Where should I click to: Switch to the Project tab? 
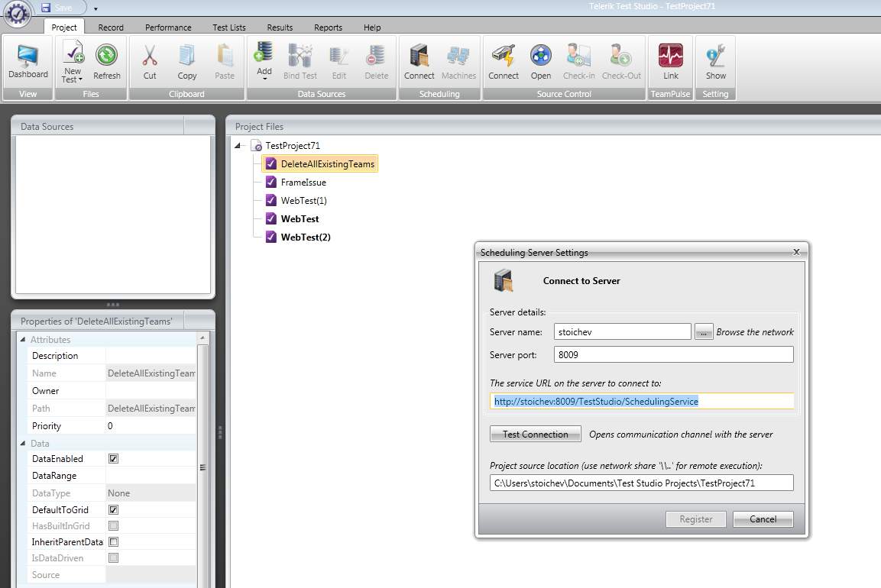pos(64,27)
